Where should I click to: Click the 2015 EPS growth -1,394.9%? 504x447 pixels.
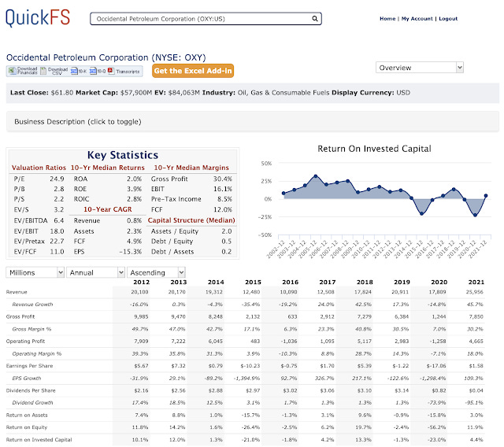(x=246, y=379)
